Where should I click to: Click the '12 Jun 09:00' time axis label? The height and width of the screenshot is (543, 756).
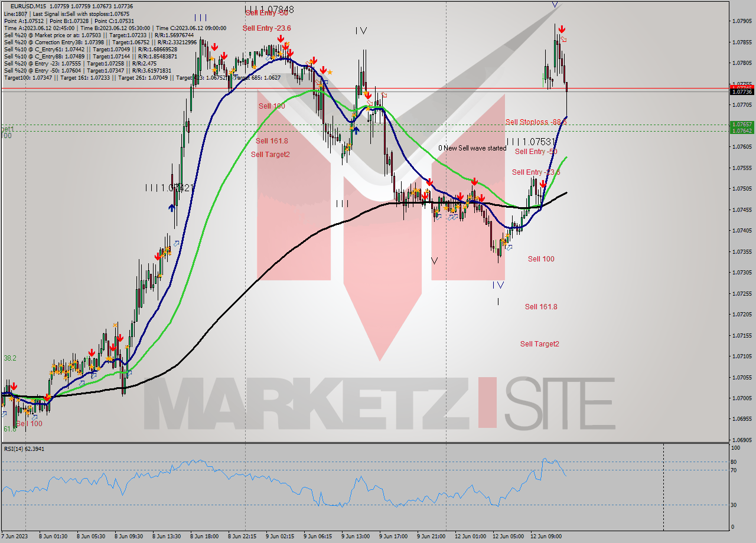pos(546,537)
